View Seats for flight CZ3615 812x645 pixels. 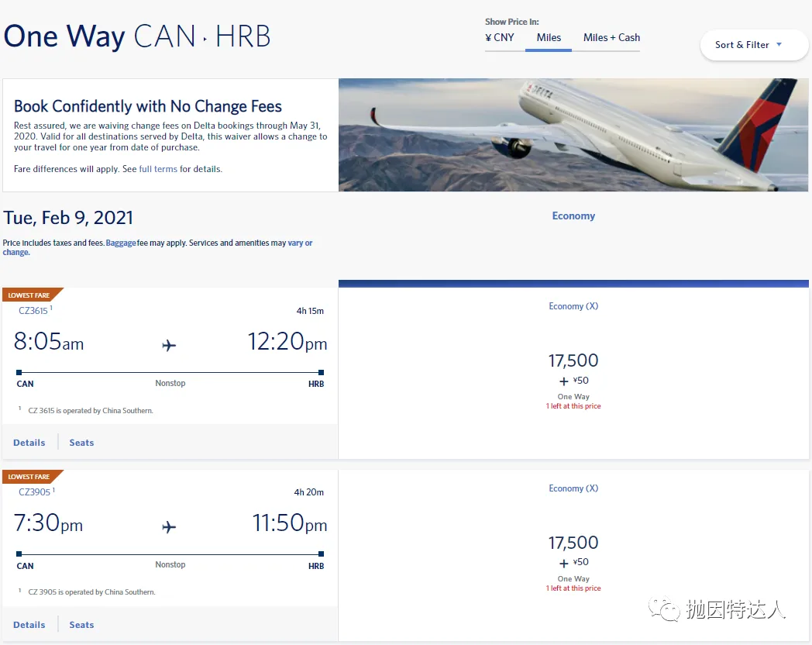coord(82,443)
